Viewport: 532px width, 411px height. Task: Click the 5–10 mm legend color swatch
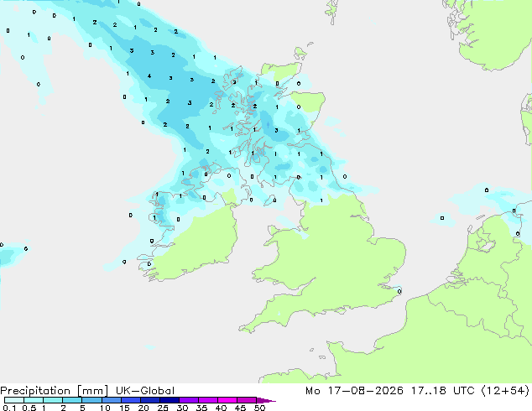pos(91,400)
